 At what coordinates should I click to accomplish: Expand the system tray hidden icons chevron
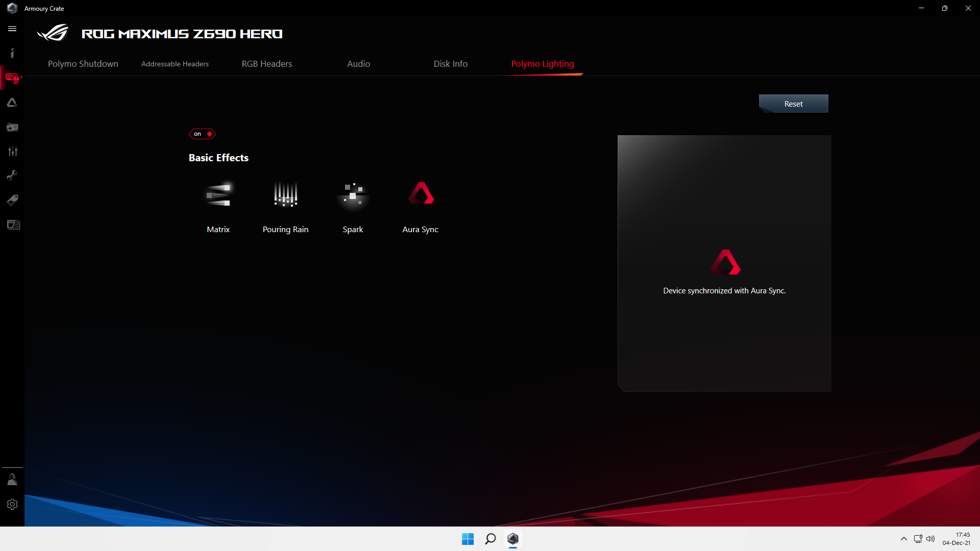903,539
